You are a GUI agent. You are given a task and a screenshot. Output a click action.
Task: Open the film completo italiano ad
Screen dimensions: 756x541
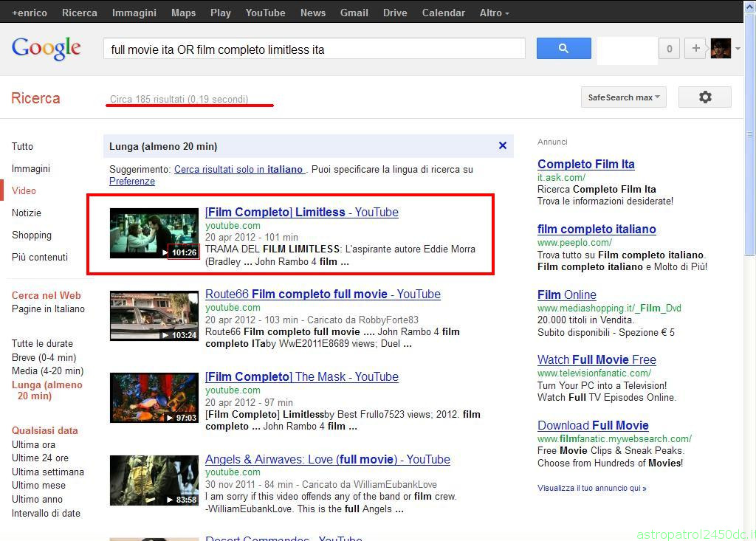[597, 229]
